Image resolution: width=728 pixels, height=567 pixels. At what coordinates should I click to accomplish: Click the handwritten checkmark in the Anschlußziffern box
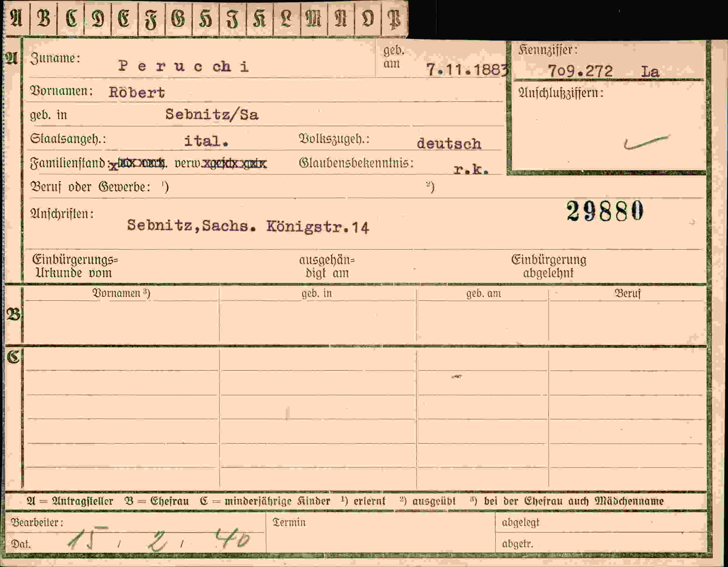[x=646, y=142]
